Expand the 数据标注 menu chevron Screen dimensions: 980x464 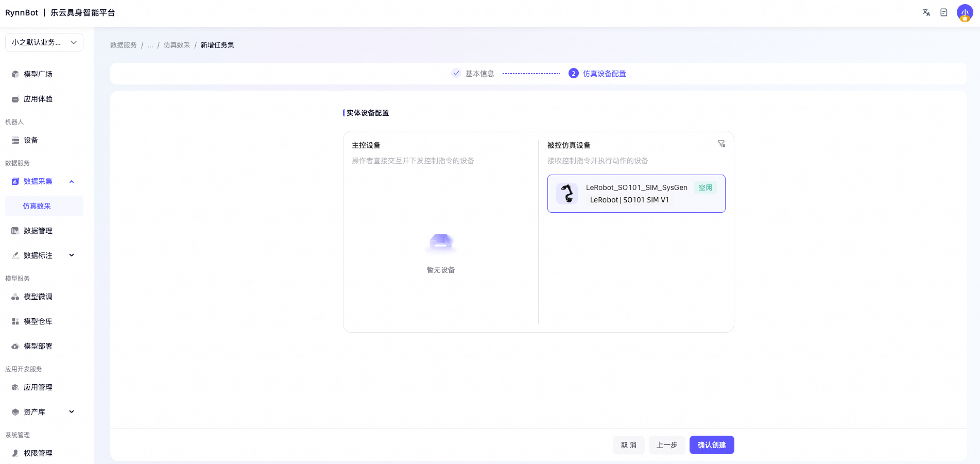coord(72,255)
